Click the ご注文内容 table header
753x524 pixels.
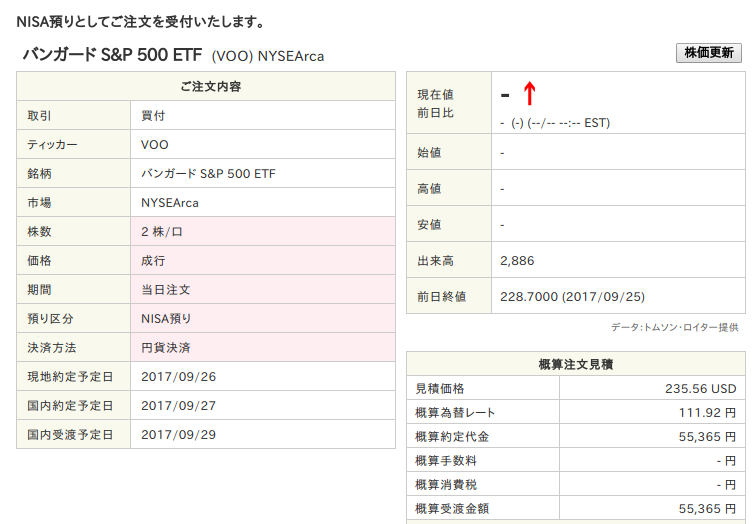tap(206, 86)
